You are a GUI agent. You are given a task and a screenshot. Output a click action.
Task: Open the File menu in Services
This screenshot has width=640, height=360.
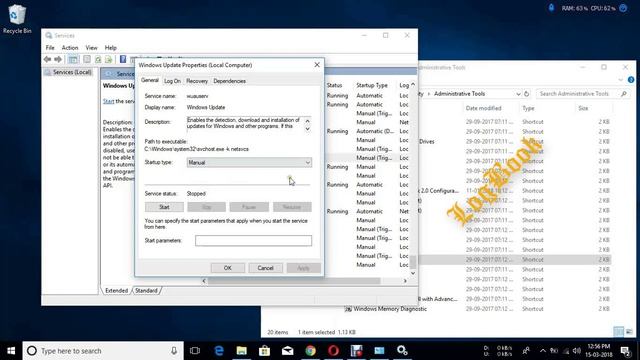50,48
